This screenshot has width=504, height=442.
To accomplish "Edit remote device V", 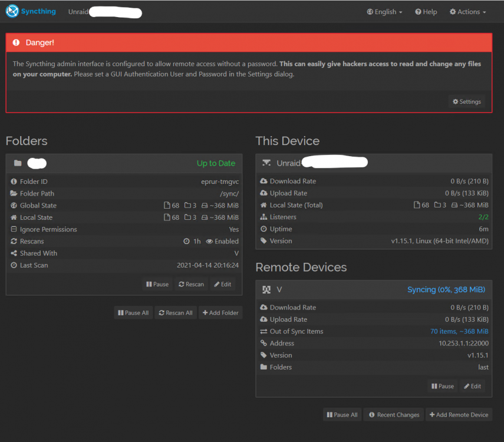I will point(473,386).
